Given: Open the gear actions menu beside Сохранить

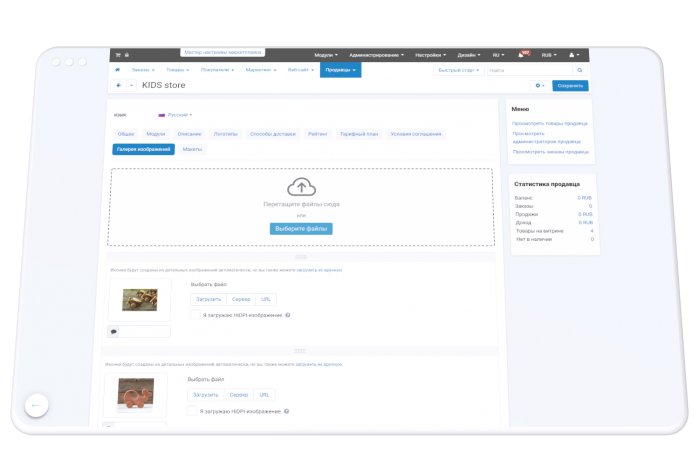Looking at the screenshot, I should (x=540, y=85).
